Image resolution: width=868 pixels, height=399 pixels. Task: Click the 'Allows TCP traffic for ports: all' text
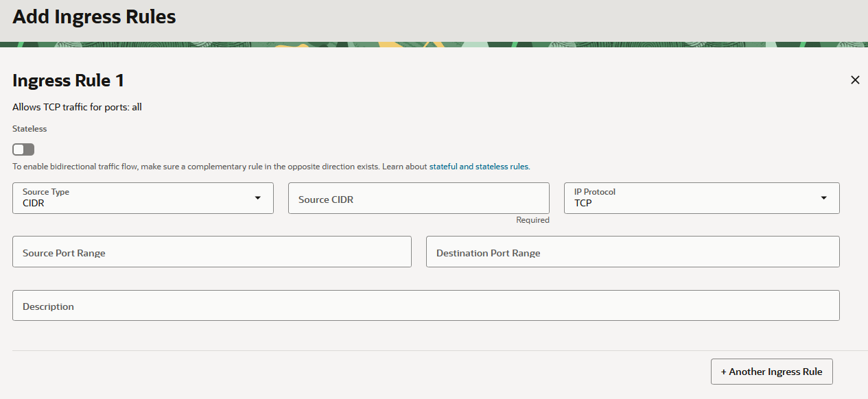coord(77,107)
